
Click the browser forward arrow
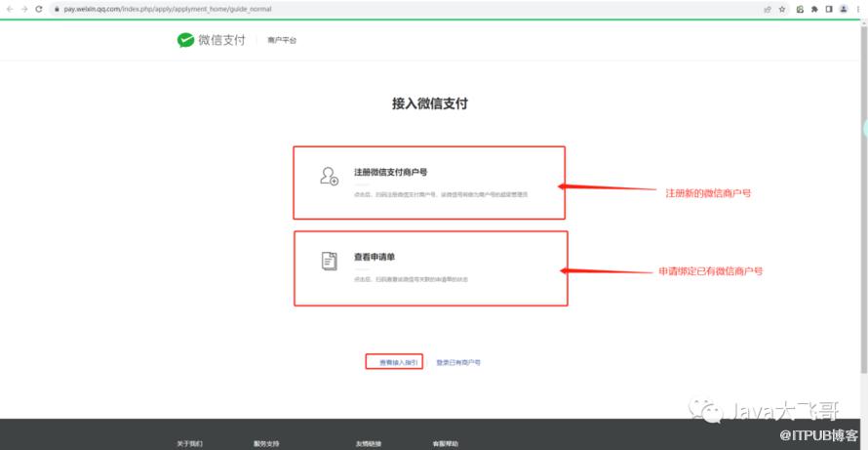point(23,10)
